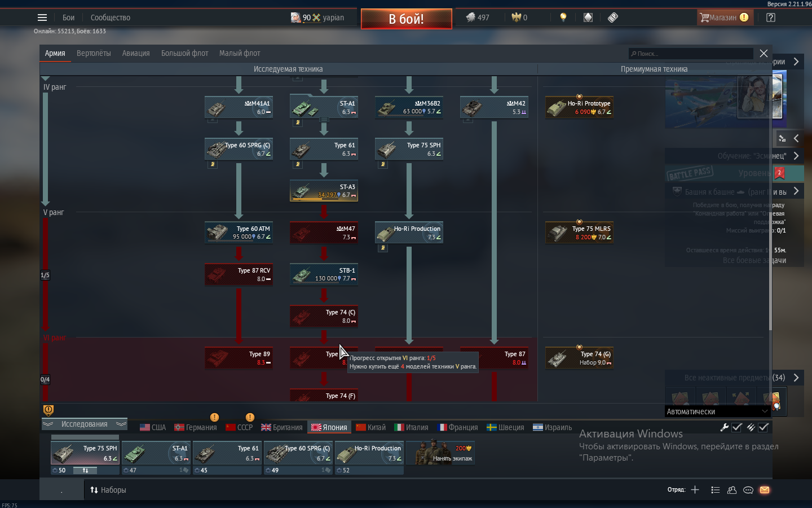
Task: Collapse the Исследования panel
Action: (85, 424)
